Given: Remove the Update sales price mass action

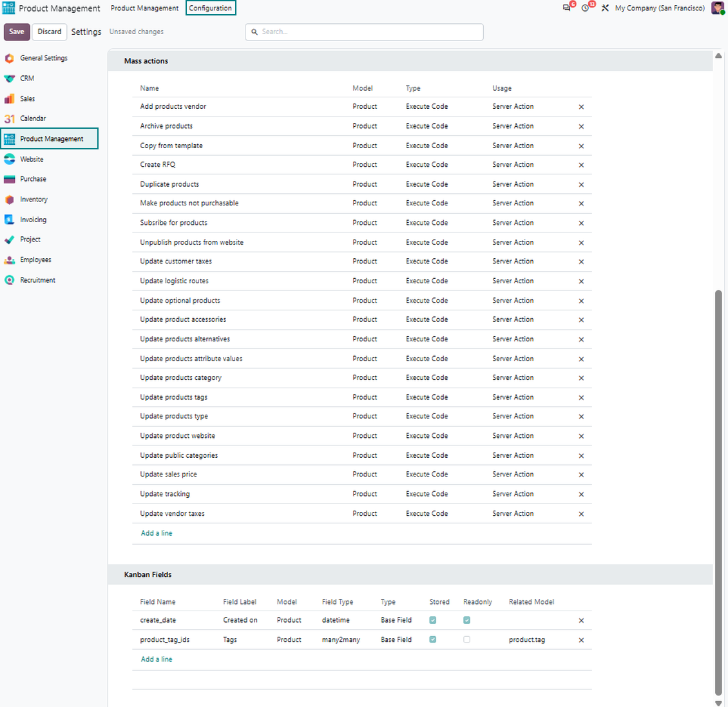Looking at the screenshot, I should (x=581, y=475).
